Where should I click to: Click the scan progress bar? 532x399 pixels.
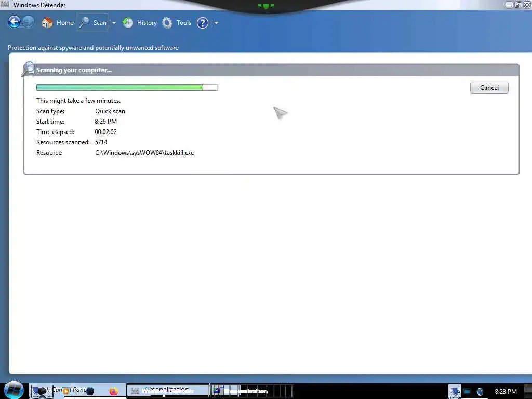click(127, 87)
